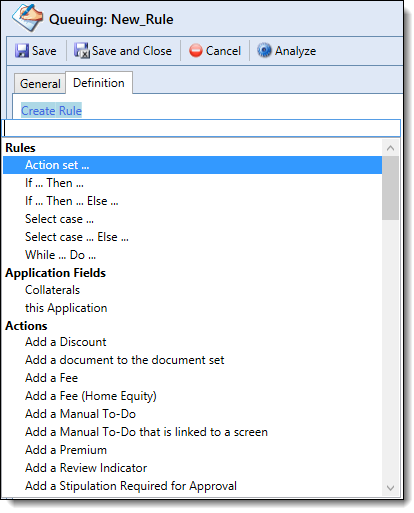Pick 'Add a Fee (Home Equity)' action
This screenshot has height=513, width=414.
pyautogui.click(x=91, y=396)
